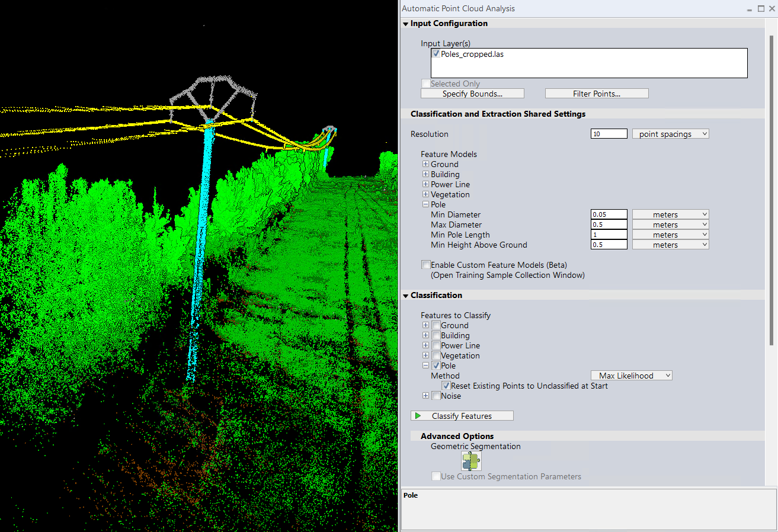Viewport: 778px width, 532px height.
Task: Toggle Reset Existing Points to Unclassified at Start
Action: coord(446,386)
